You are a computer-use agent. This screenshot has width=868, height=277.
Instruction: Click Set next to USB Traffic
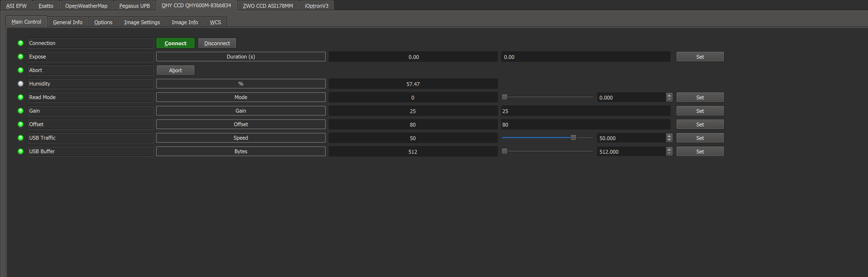tap(700, 138)
